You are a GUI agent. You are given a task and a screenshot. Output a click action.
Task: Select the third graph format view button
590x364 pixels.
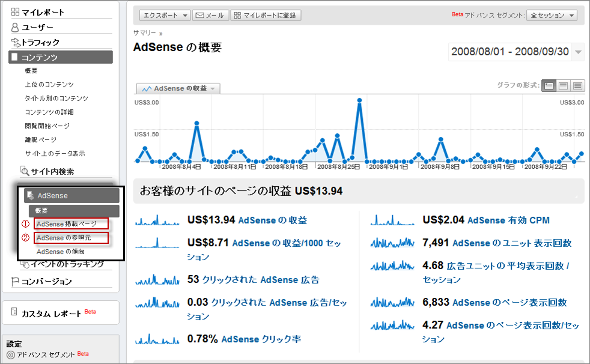[577, 86]
